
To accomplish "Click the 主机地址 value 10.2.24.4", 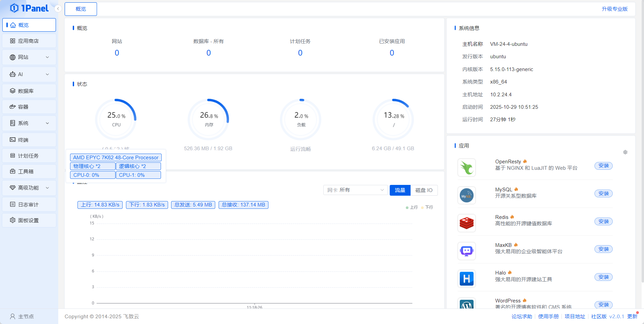I will tap(501, 95).
